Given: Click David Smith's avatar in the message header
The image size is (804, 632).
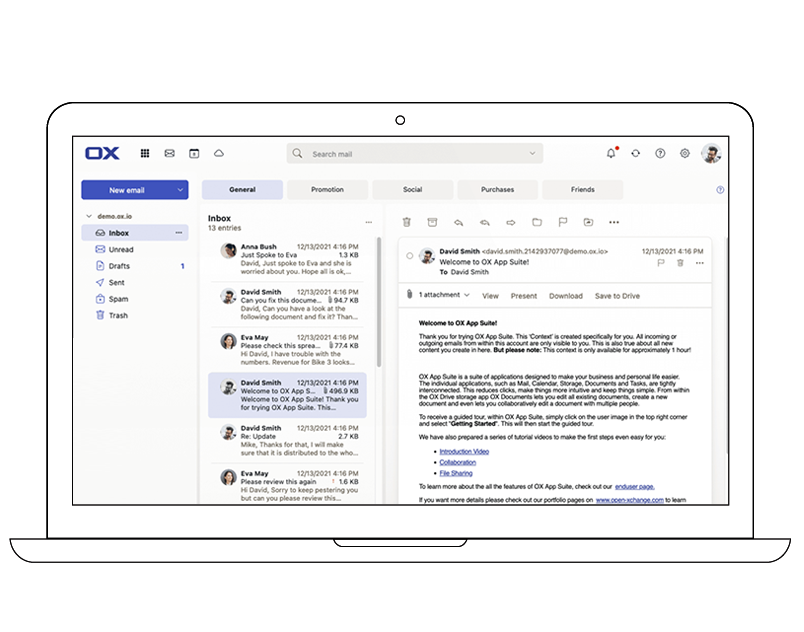Looking at the screenshot, I should pos(427,255).
